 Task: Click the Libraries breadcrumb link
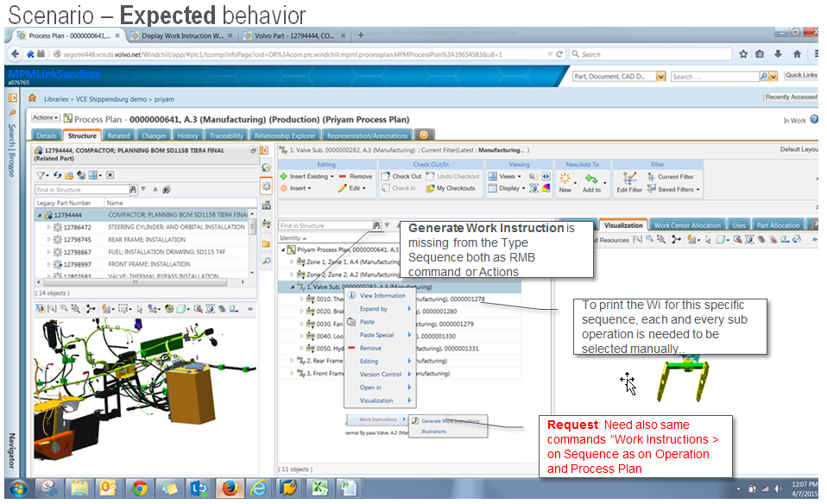[56, 99]
